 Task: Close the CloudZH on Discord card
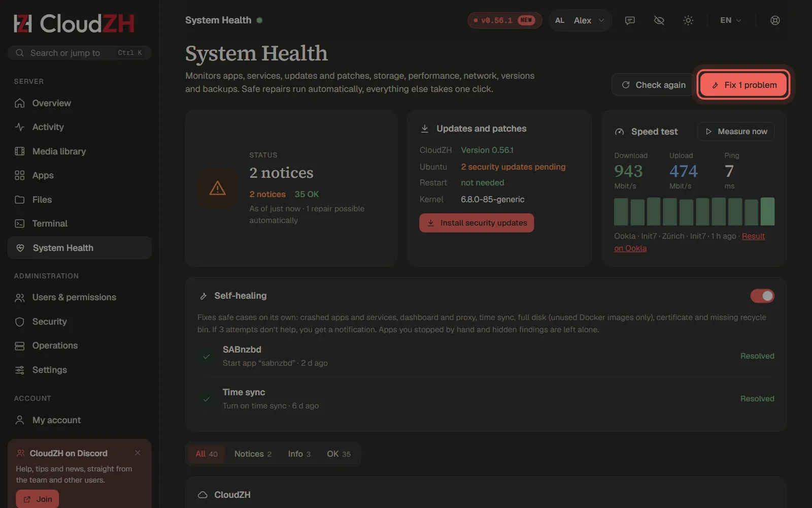click(x=138, y=453)
